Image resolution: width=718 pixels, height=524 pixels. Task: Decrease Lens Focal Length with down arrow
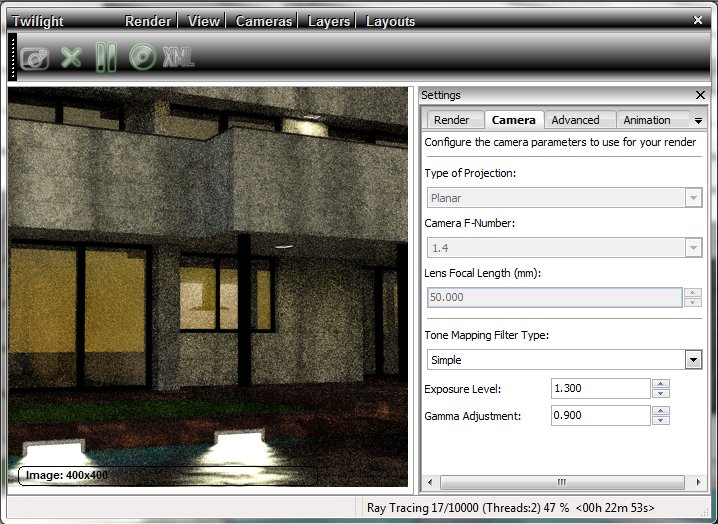pos(693,302)
